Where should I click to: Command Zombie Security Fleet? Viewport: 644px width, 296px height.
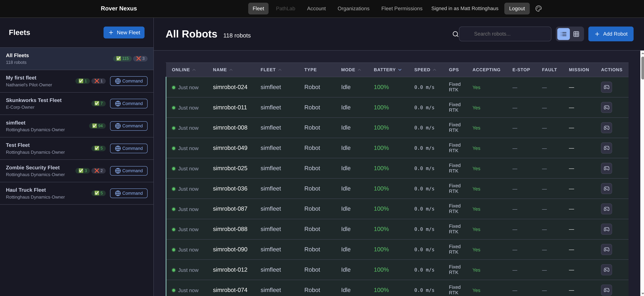pos(129,171)
